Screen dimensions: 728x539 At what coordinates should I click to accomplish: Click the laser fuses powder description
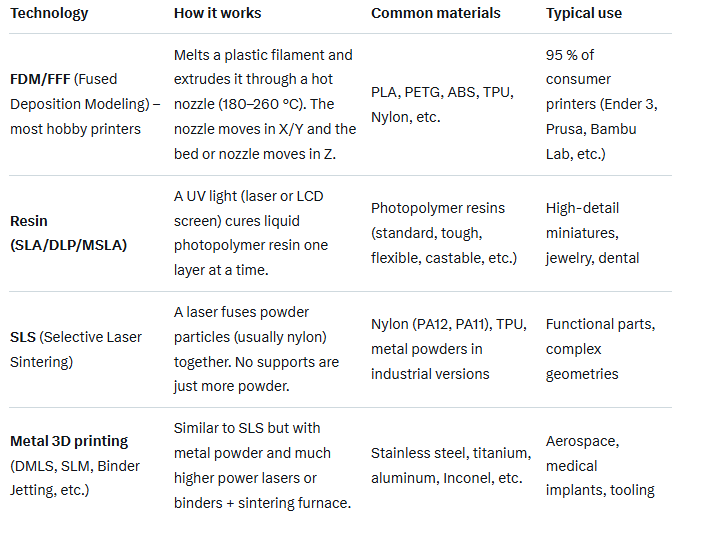(x=256, y=349)
